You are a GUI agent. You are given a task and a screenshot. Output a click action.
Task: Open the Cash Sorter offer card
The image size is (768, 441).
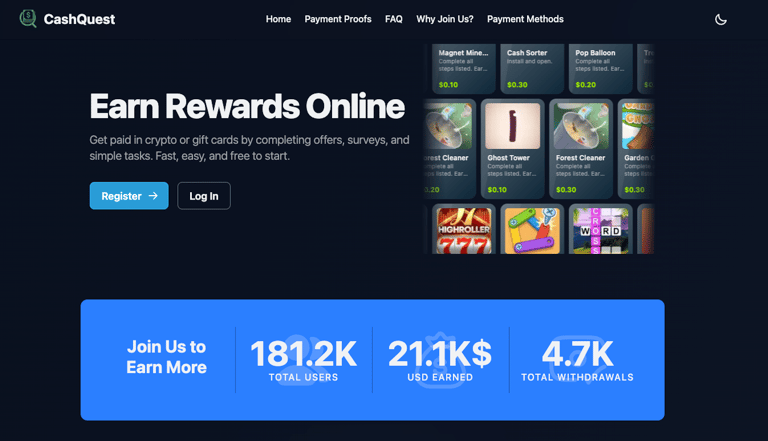pyautogui.click(x=532, y=69)
